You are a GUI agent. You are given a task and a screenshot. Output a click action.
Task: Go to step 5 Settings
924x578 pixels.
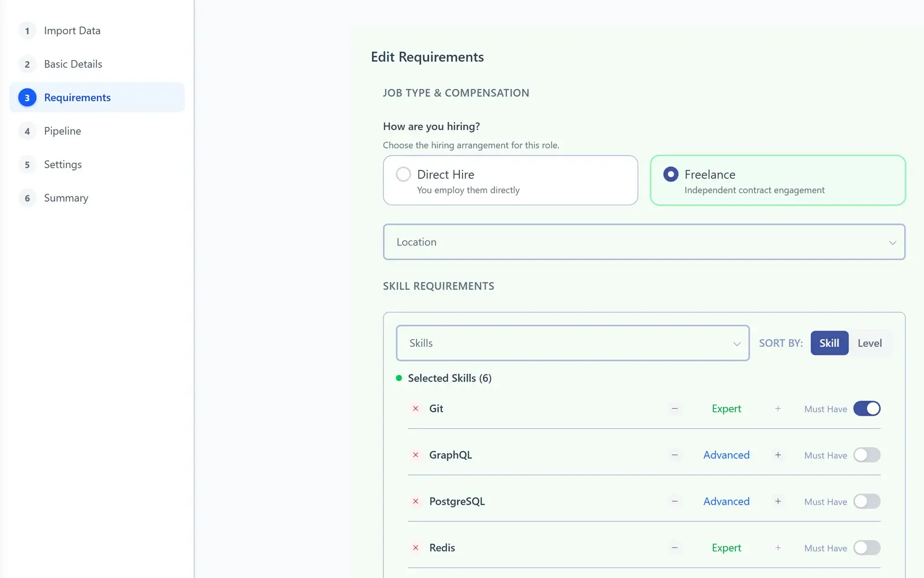coord(97,165)
